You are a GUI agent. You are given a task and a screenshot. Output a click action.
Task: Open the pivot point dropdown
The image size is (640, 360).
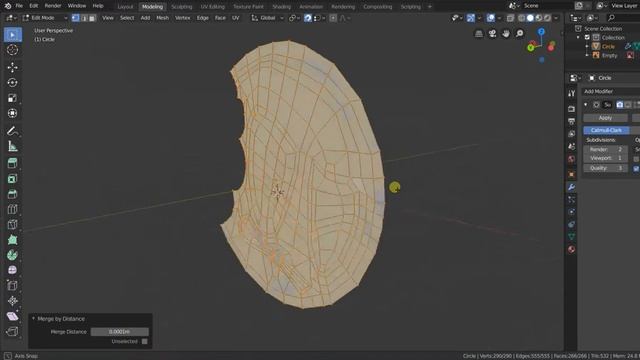pos(293,18)
